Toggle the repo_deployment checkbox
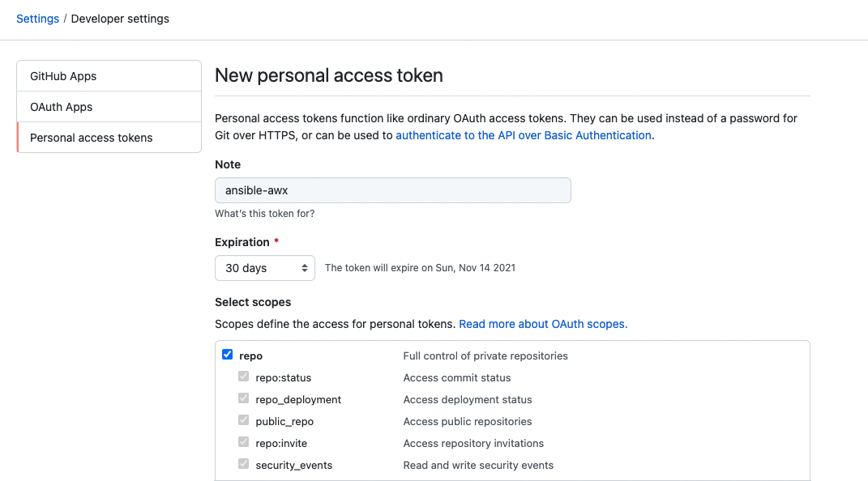Screen dimensions: 868x481 click(x=243, y=398)
